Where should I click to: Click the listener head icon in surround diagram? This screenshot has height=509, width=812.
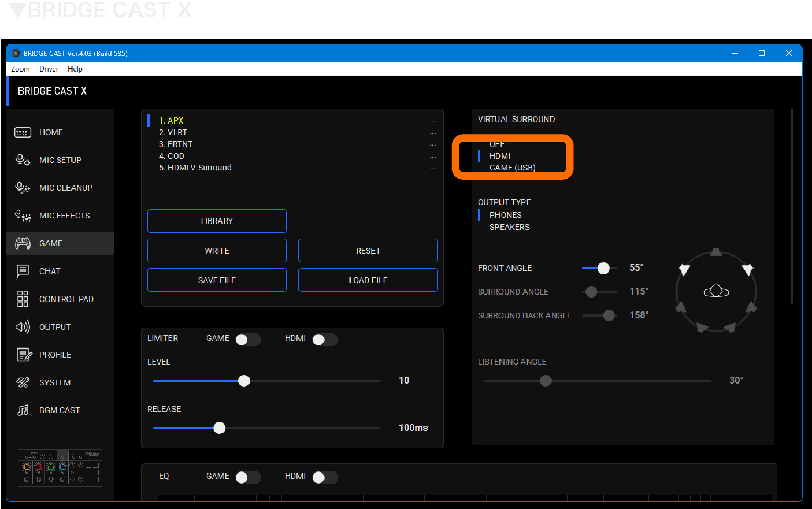[x=716, y=291]
